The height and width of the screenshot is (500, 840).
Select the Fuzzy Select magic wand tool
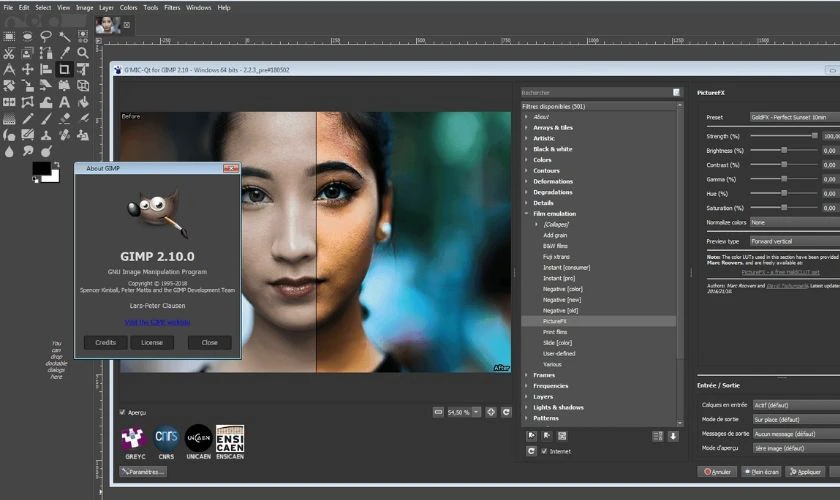(x=64, y=36)
